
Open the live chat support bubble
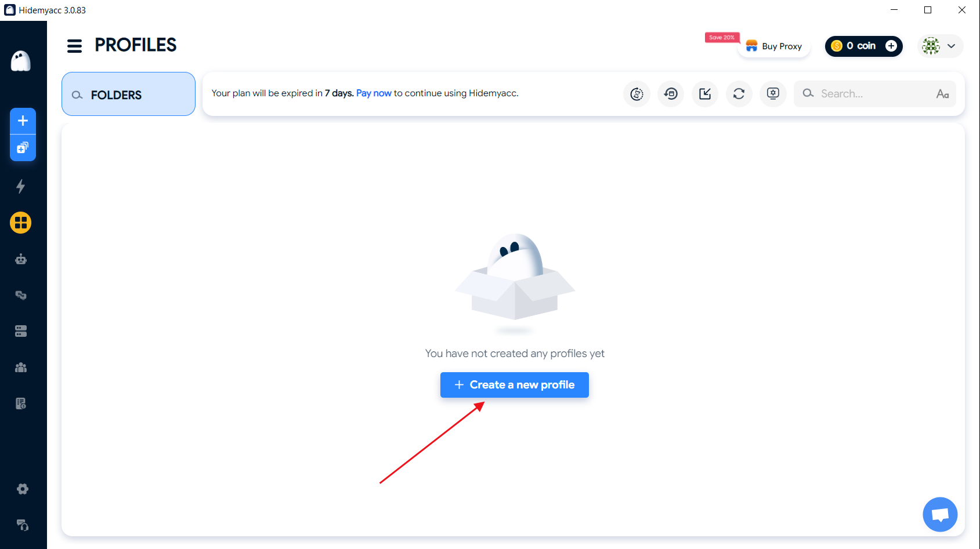(940, 514)
